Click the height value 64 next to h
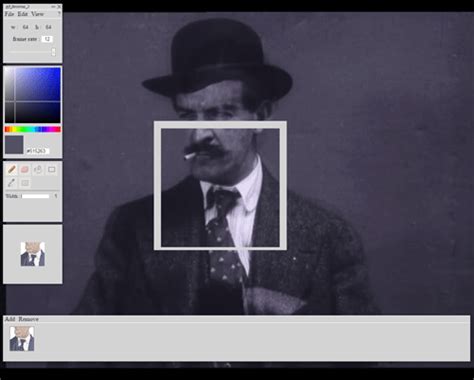The width and height of the screenshot is (474, 380). (x=48, y=27)
